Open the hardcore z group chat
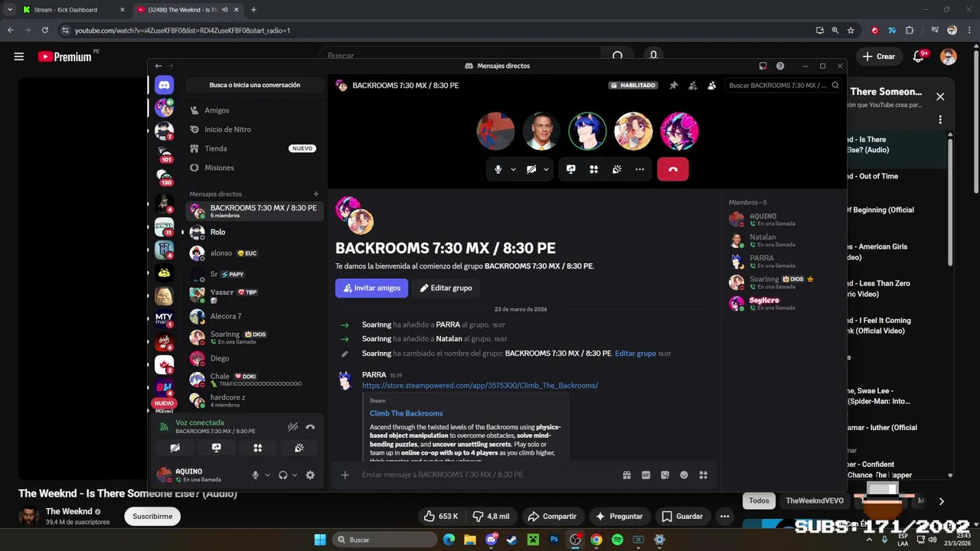The width and height of the screenshot is (980, 551). [253, 400]
